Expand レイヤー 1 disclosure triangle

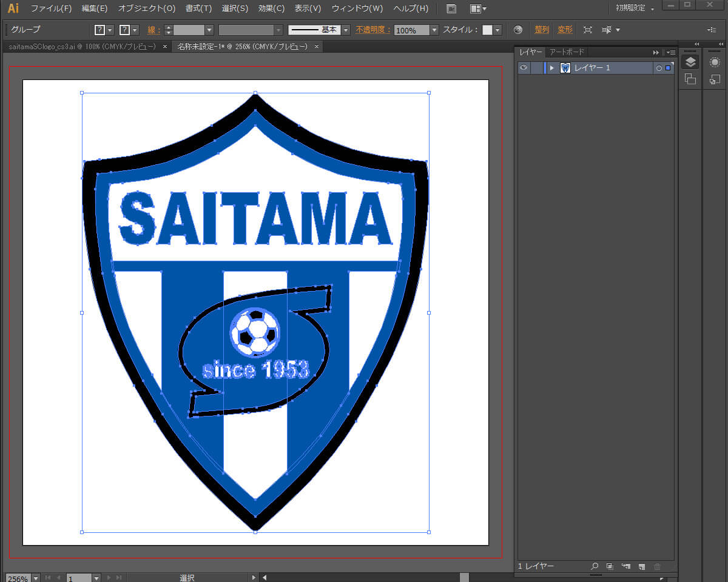pyautogui.click(x=551, y=68)
